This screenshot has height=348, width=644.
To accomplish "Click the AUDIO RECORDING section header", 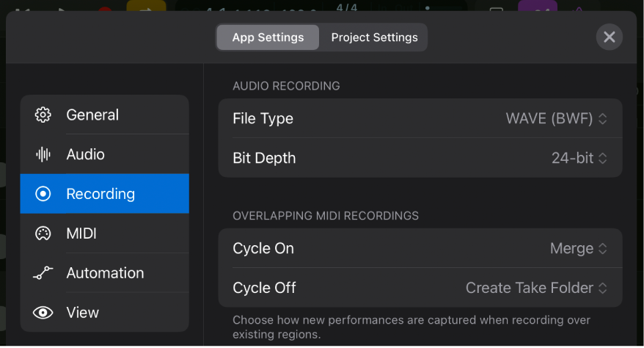I will click(x=286, y=86).
